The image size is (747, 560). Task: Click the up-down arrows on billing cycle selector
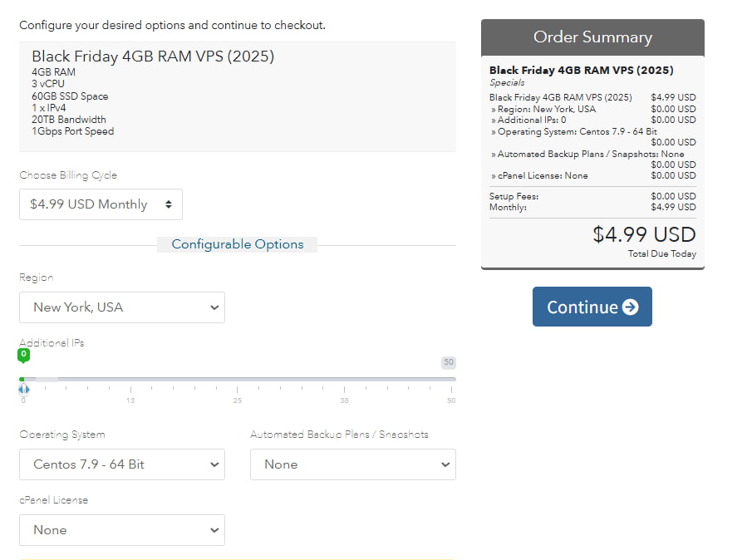(169, 204)
